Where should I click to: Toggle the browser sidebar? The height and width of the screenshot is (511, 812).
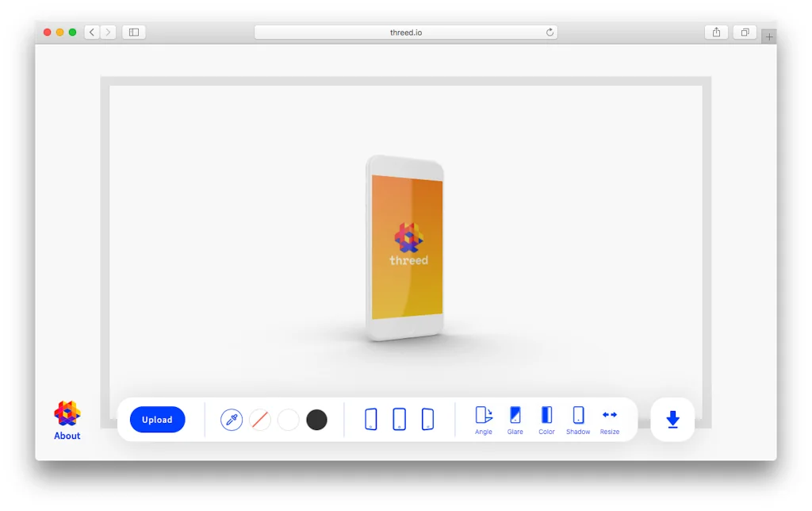pyautogui.click(x=133, y=32)
